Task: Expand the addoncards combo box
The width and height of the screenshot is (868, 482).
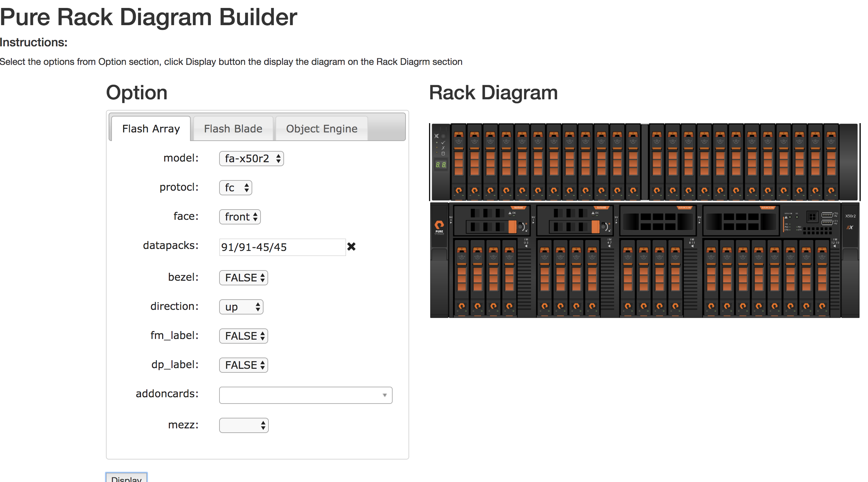Action: point(306,395)
